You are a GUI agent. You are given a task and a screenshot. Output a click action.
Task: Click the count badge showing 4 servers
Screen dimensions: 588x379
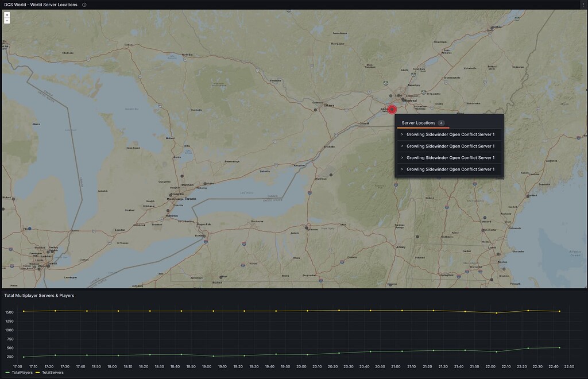(441, 122)
